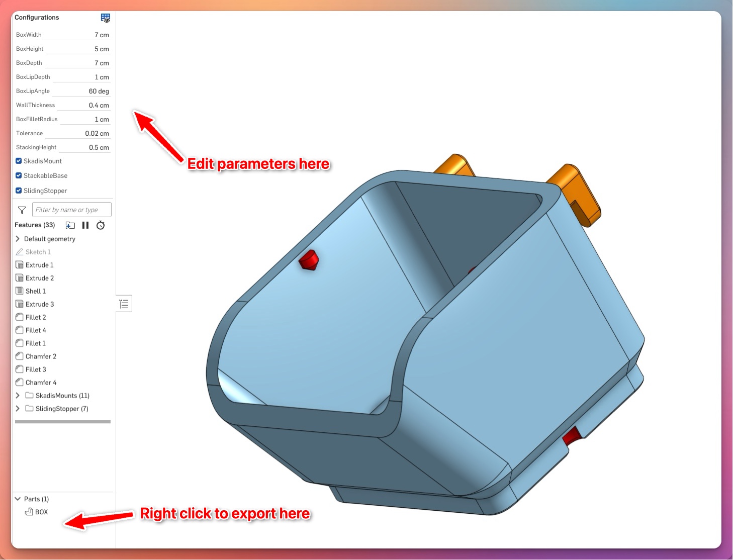Collapse the Parts (1) section
Screen dimensions: 733x560
(18, 499)
